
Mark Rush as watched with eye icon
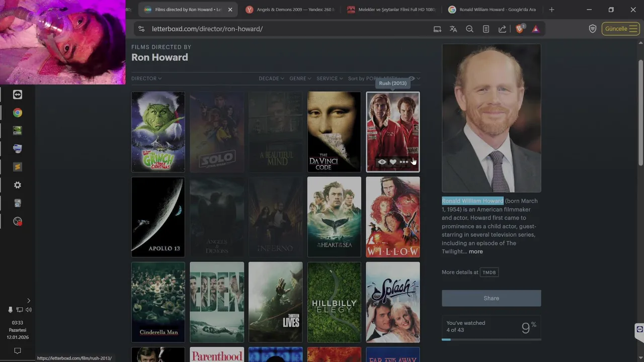pyautogui.click(x=382, y=162)
